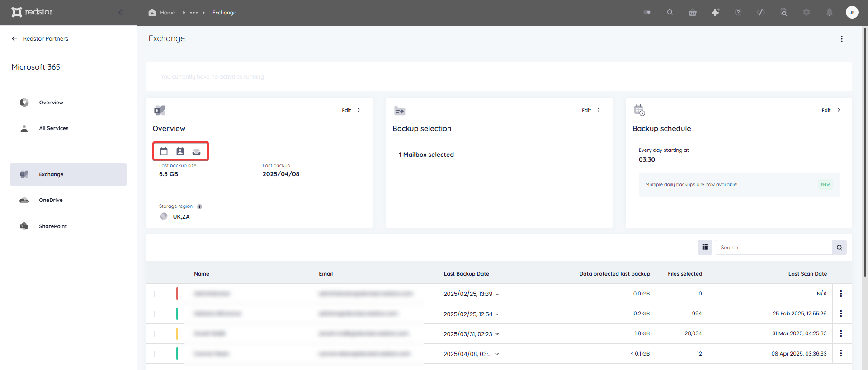Sort by the Last Backup Date column header

(x=466, y=274)
